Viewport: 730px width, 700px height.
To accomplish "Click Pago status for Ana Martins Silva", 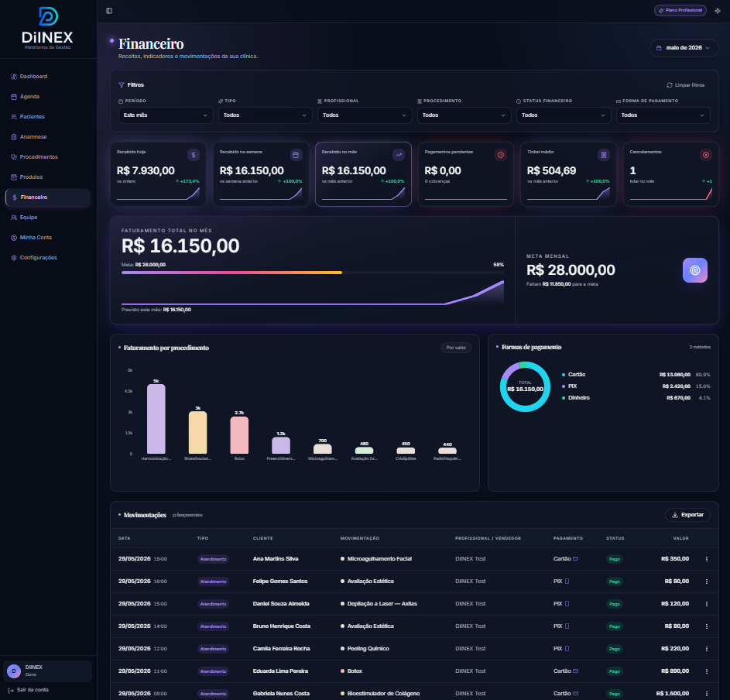I will 614,559.
